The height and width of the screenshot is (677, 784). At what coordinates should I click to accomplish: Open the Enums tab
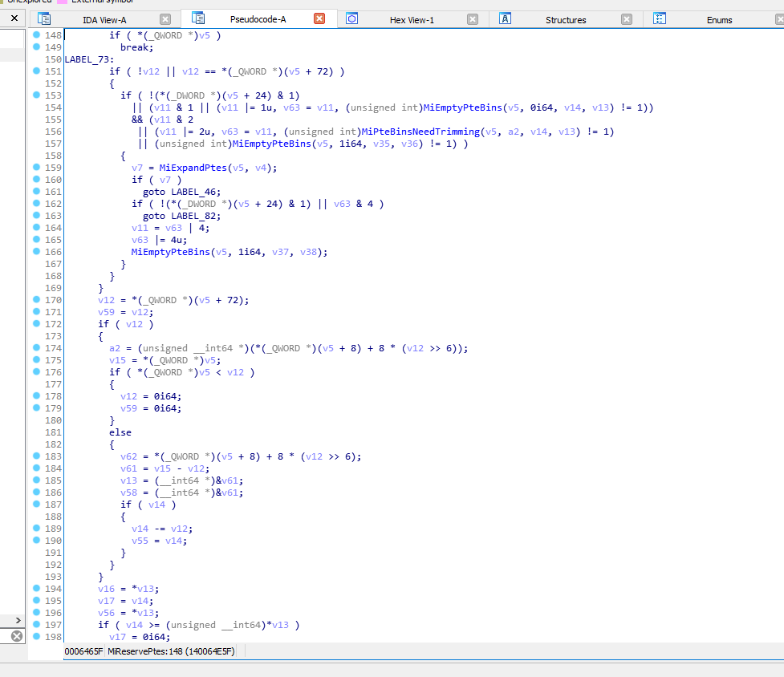pyautogui.click(x=719, y=20)
